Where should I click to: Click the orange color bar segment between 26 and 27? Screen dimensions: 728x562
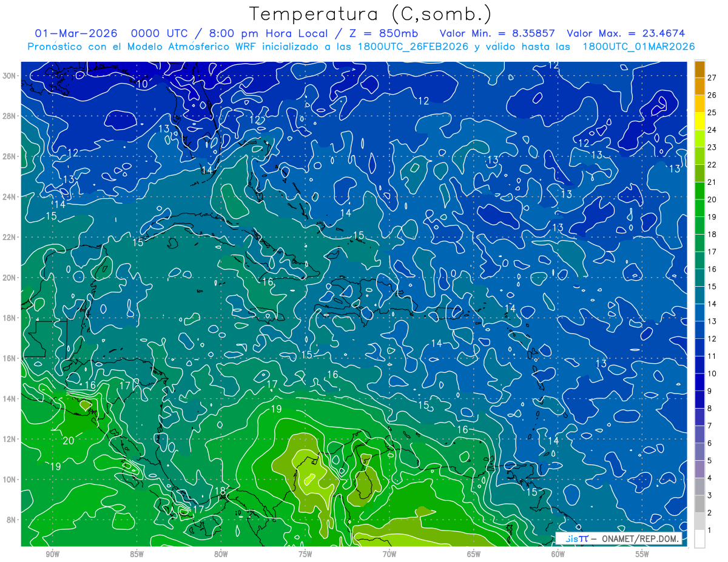(x=699, y=87)
